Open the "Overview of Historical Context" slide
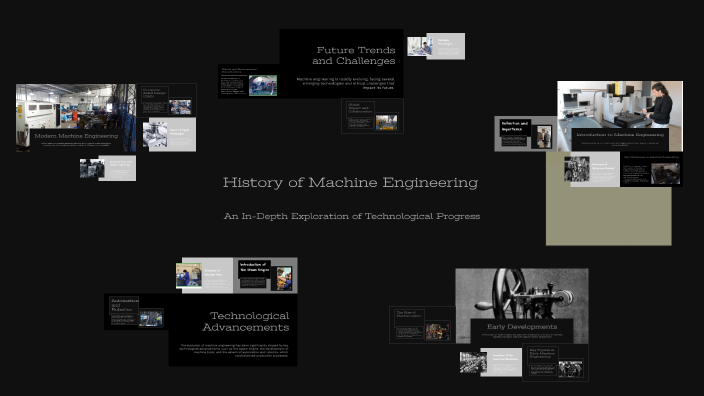 pyautogui.click(x=592, y=169)
